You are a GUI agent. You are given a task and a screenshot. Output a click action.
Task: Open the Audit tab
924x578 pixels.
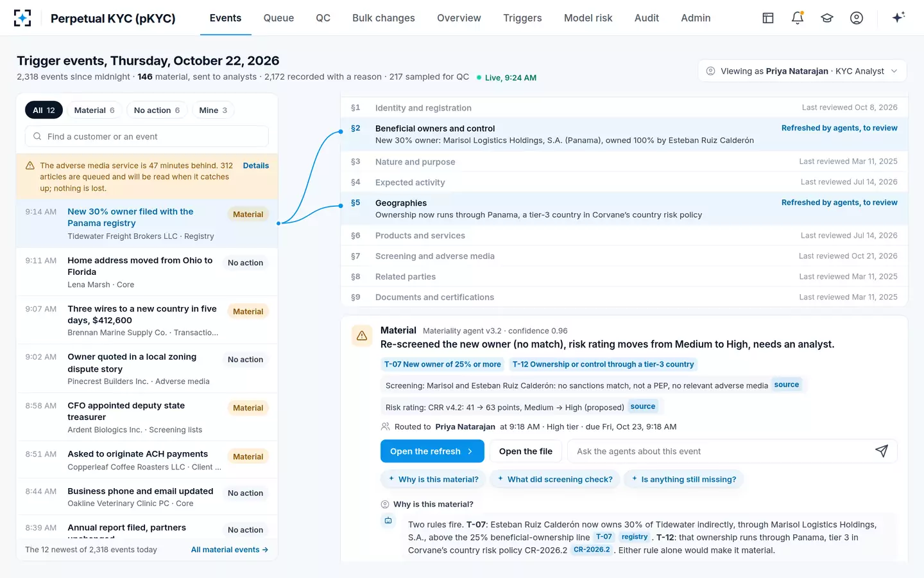coord(647,18)
